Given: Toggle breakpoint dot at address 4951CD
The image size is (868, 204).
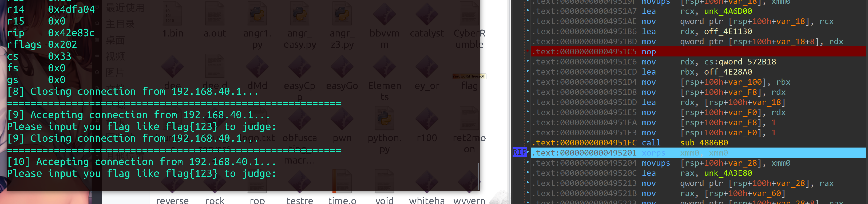Looking at the screenshot, I should [528, 72].
